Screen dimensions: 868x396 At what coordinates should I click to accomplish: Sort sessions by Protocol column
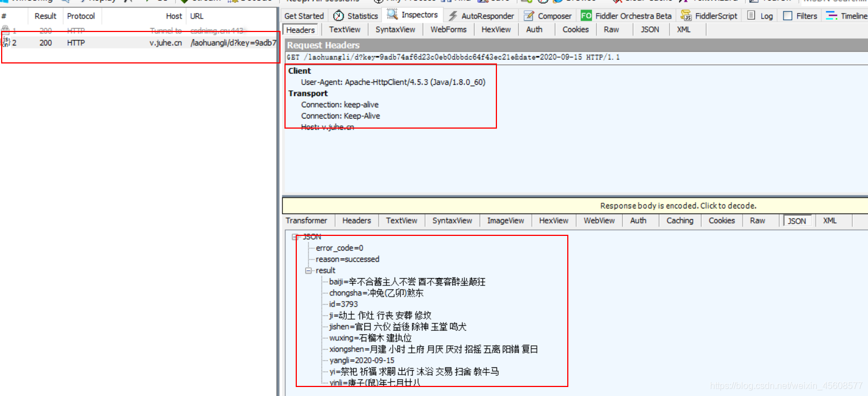pyautogui.click(x=82, y=16)
